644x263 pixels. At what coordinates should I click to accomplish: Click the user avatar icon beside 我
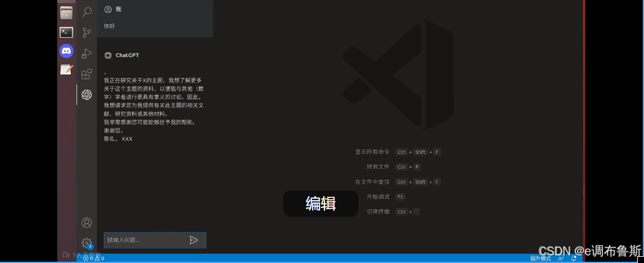click(108, 9)
